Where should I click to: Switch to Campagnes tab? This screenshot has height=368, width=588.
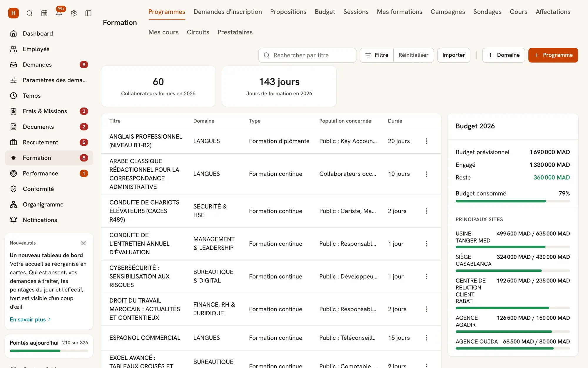pos(448,12)
